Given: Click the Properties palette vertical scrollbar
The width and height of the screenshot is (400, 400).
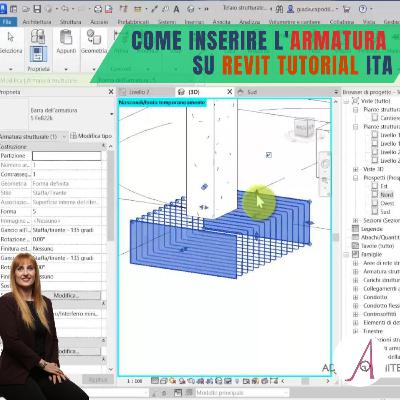Looking at the screenshot, I should (x=110, y=195).
